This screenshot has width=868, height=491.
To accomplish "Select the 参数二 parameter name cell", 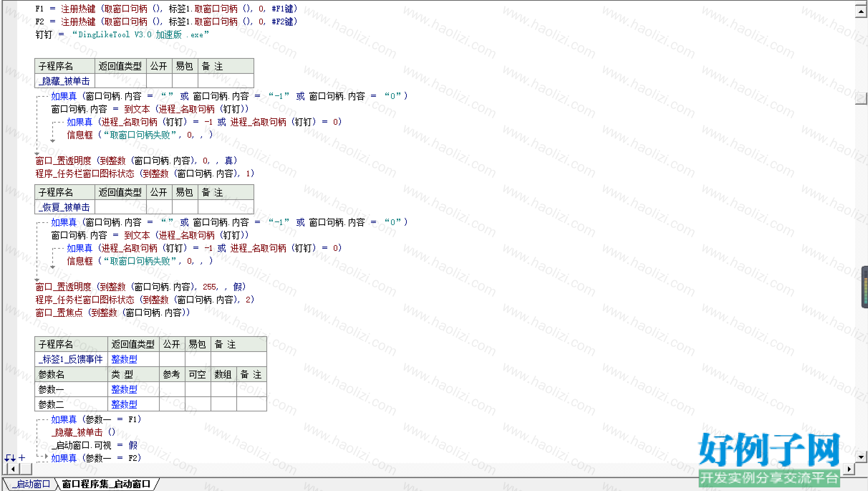I will click(71, 404).
